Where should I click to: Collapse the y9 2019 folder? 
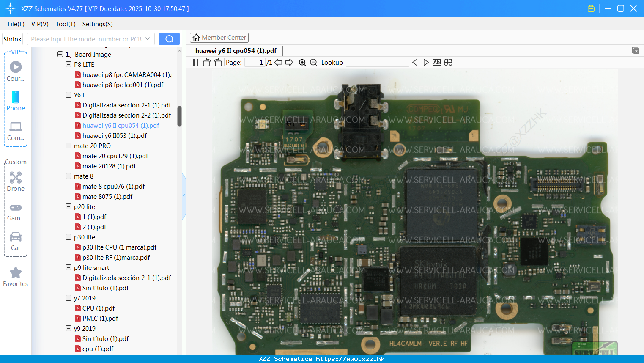(x=69, y=328)
